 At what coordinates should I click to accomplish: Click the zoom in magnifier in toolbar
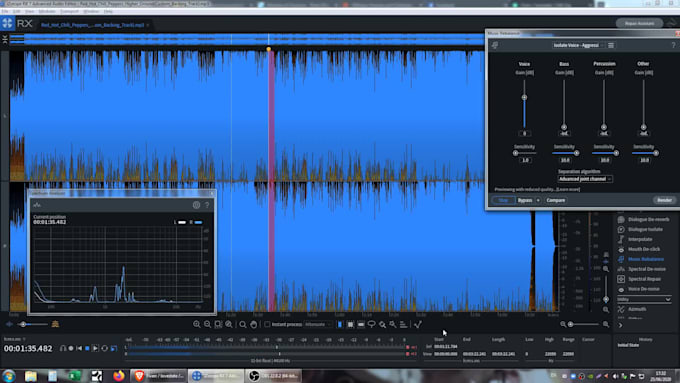[x=197, y=324]
